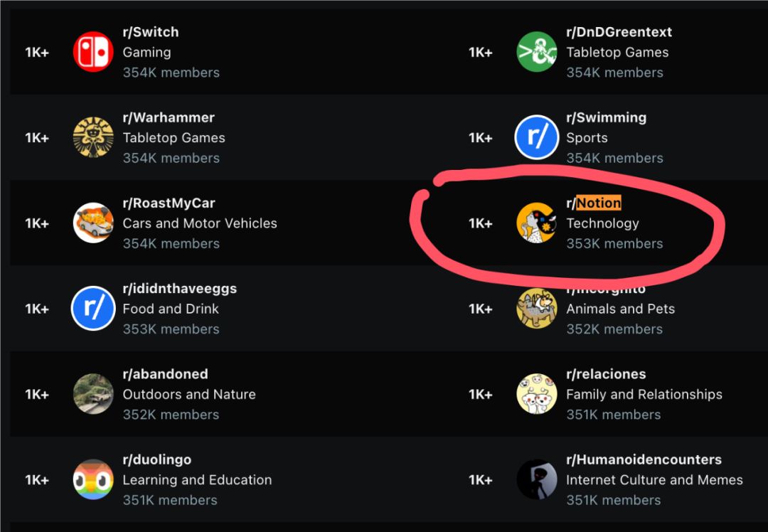Click the r/abandoned community thumbnail icon
The height and width of the screenshot is (532, 768).
click(x=93, y=394)
